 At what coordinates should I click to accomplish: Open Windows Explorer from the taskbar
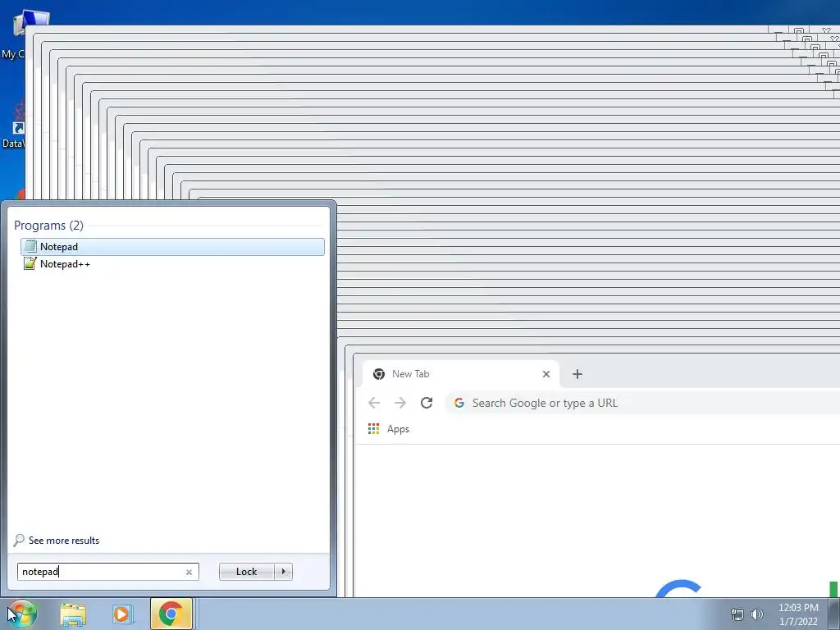73,614
